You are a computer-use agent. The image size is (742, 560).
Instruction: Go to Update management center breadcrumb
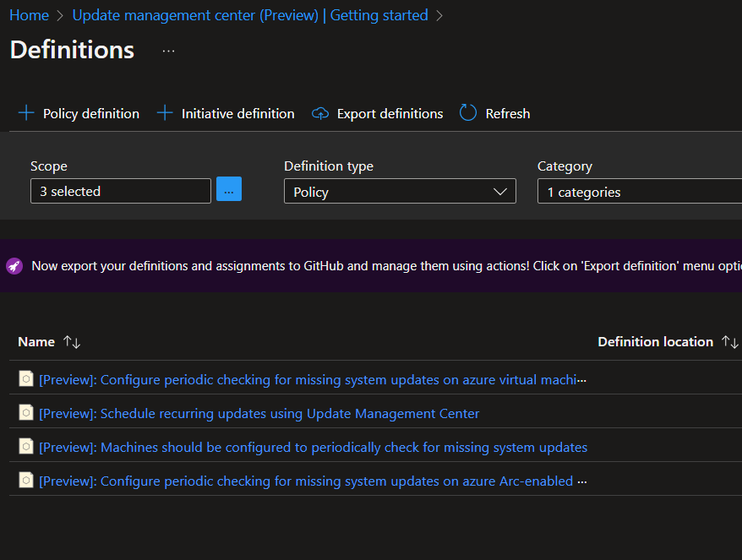coord(250,15)
